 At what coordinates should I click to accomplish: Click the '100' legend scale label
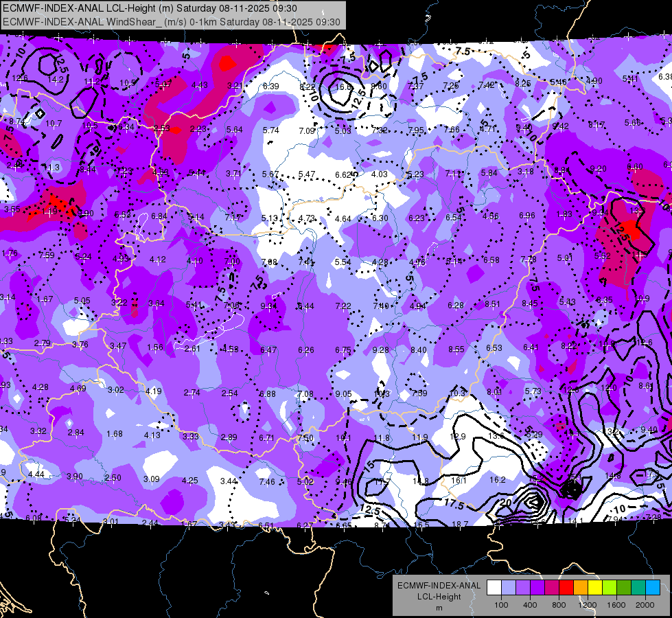click(x=501, y=605)
